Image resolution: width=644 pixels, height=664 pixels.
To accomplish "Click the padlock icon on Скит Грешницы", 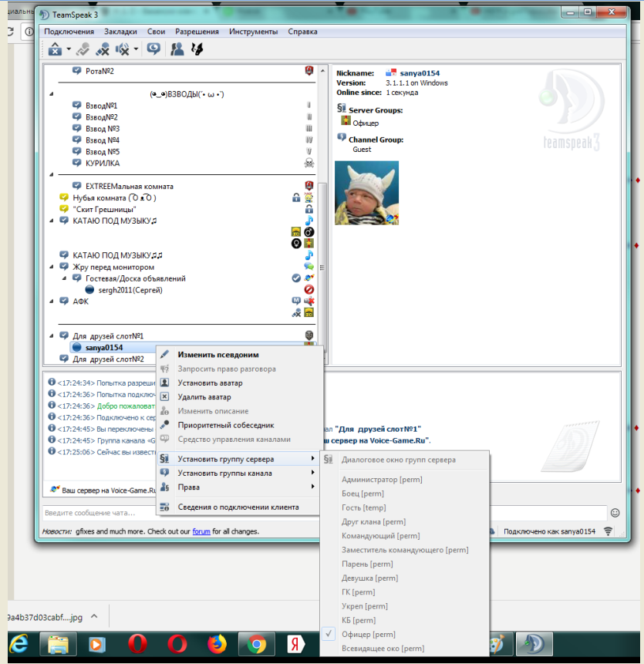I will 309,209.
